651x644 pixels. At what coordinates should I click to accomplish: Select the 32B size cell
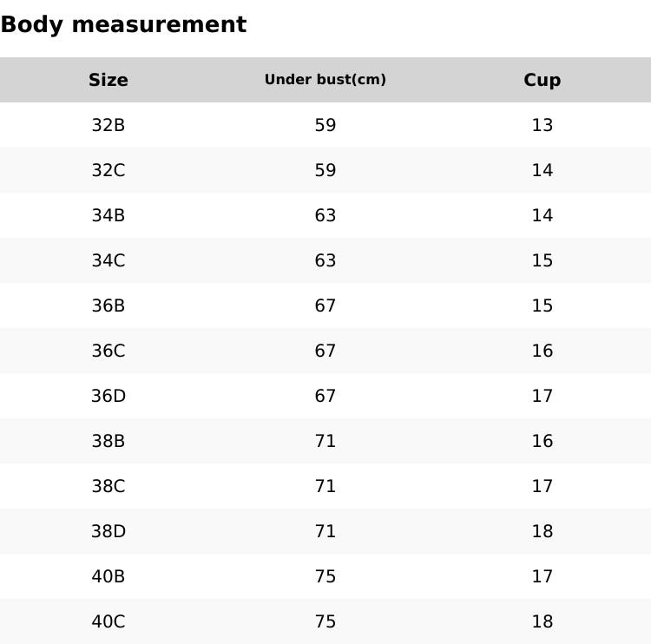108,125
